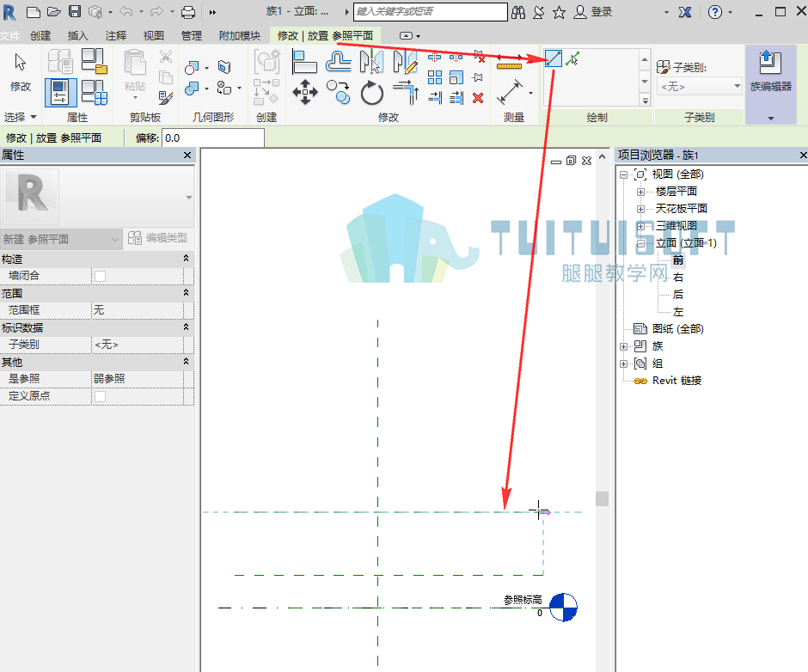Click the red Delete icon
This screenshot has height=672, width=808.
point(478,98)
